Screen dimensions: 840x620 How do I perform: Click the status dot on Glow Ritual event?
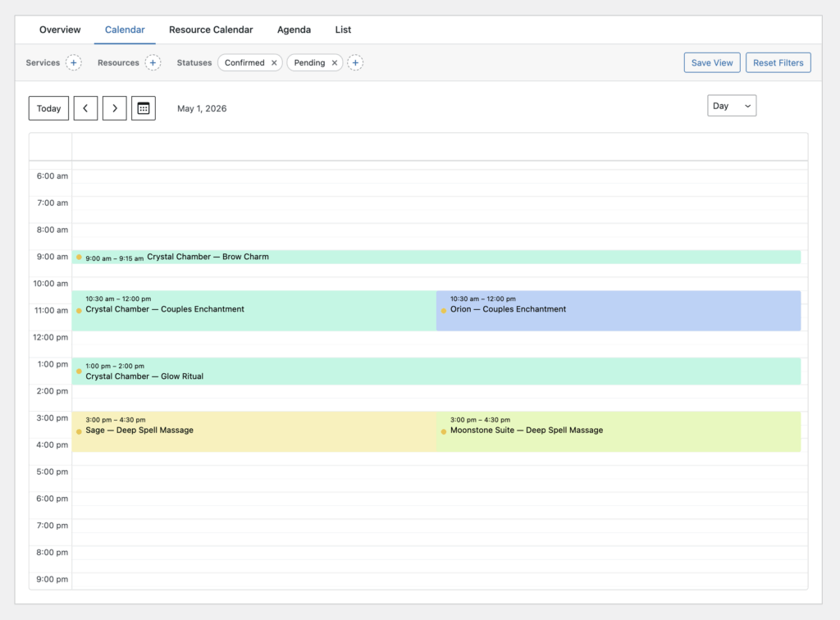(78, 372)
